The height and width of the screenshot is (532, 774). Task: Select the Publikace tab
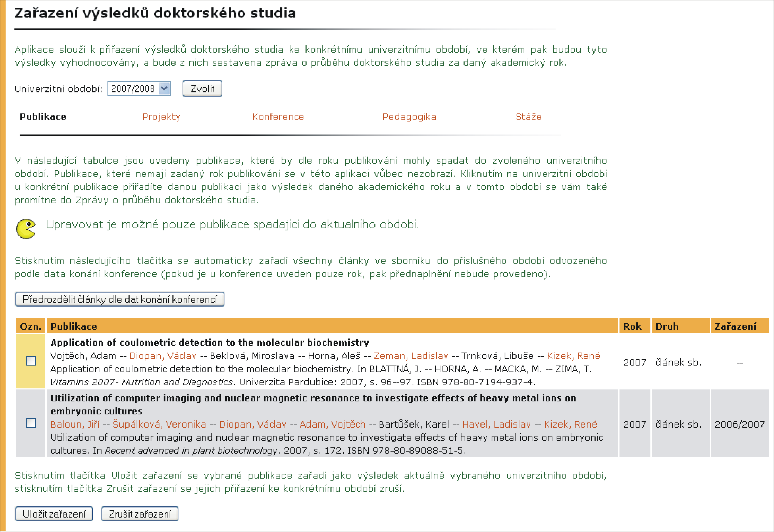[43, 117]
